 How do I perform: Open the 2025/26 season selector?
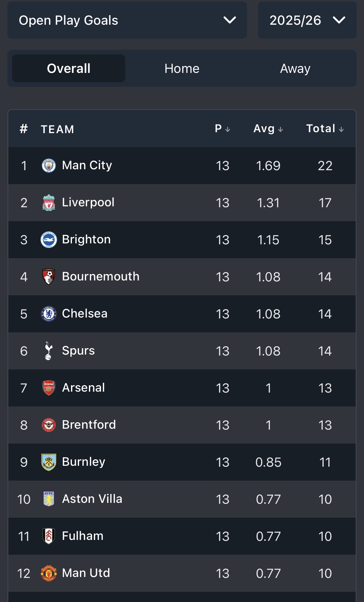[x=307, y=20]
